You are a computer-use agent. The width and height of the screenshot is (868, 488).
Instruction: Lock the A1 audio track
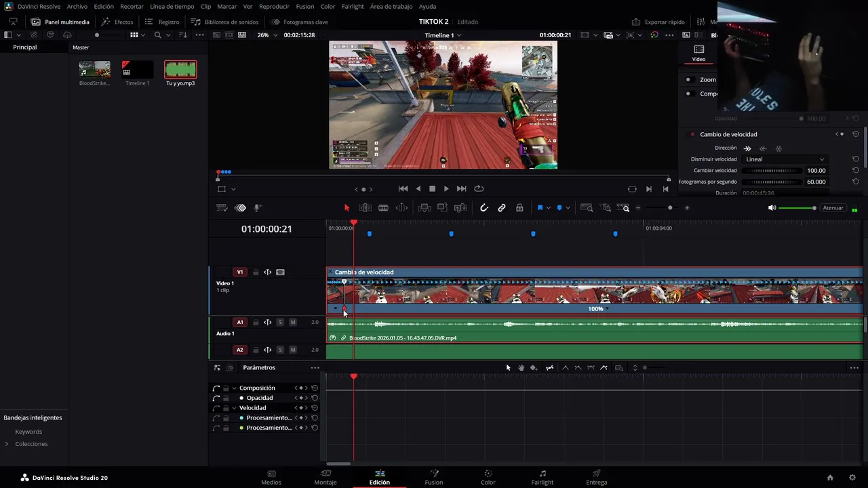point(256,323)
